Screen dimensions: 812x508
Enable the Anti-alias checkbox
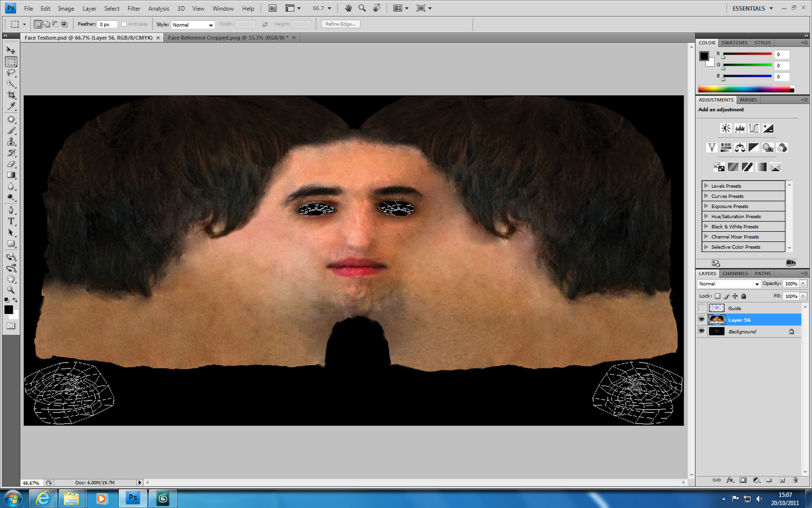tap(125, 24)
